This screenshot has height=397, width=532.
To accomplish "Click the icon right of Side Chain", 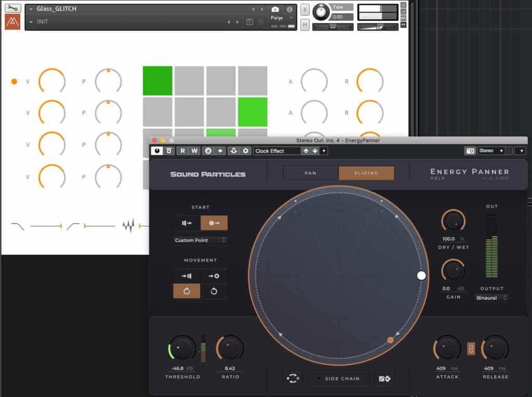I will [x=384, y=379].
